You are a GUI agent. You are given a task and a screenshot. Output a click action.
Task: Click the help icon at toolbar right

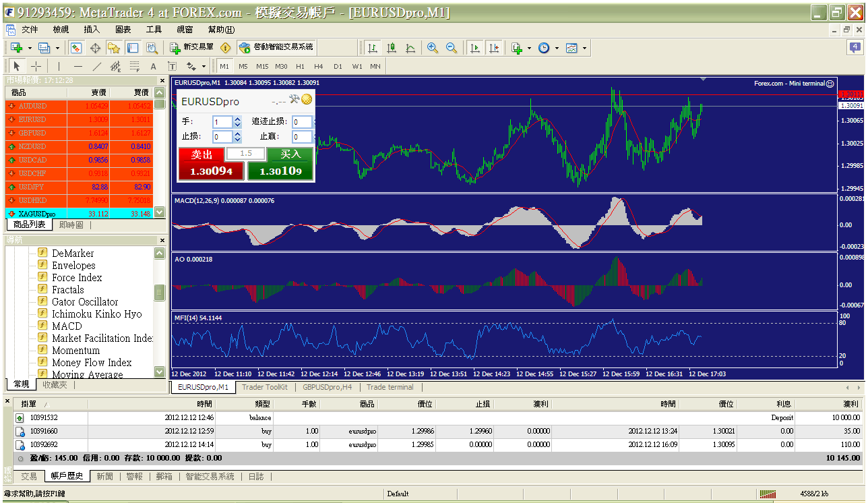click(x=855, y=48)
